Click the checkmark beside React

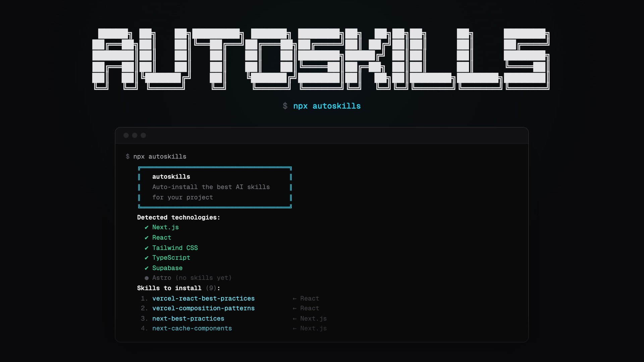[147, 238]
